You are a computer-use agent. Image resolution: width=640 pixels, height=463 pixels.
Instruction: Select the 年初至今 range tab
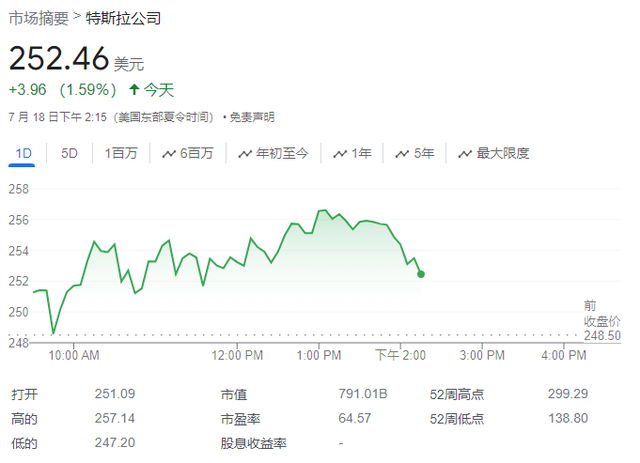point(282,154)
